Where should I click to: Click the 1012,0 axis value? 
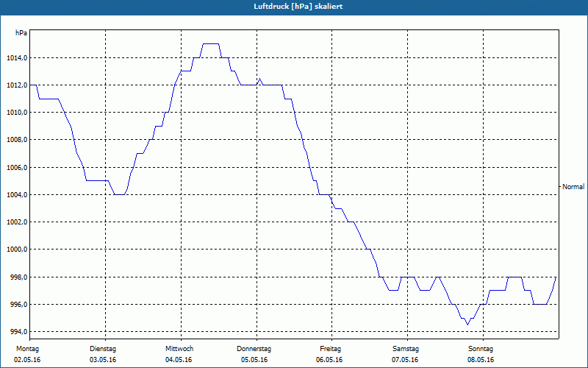(x=17, y=85)
